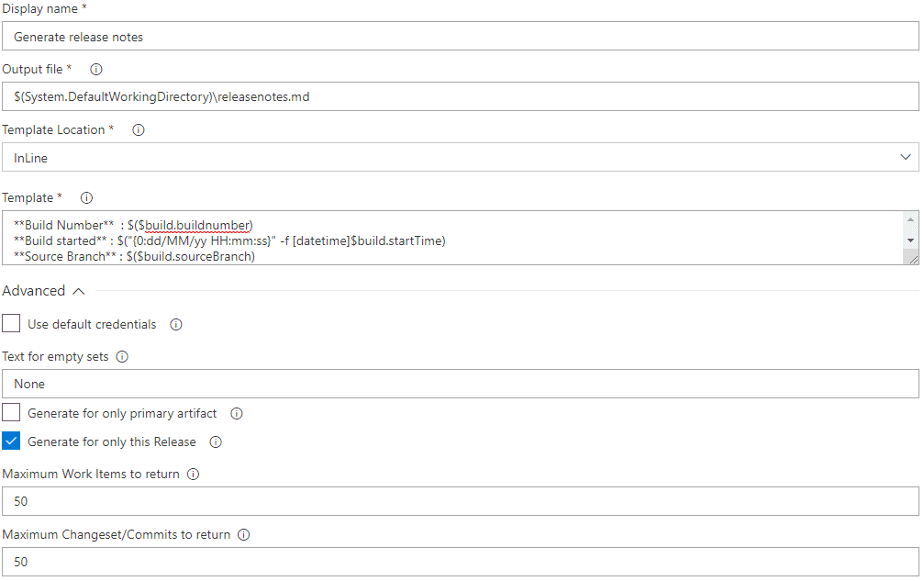
Task: Check Generate for only primary artifact
Action: (x=11, y=412)
